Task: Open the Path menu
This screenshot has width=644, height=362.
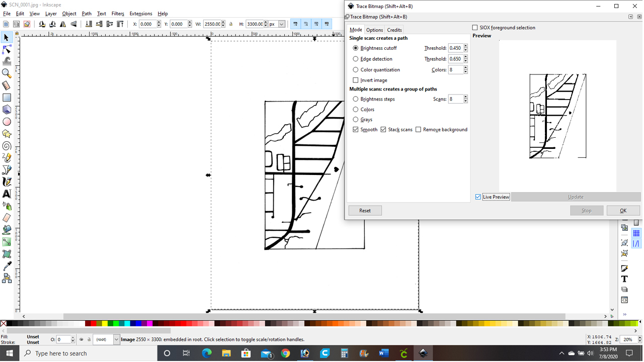Action: pyautogui.click(x=87, y=14)
